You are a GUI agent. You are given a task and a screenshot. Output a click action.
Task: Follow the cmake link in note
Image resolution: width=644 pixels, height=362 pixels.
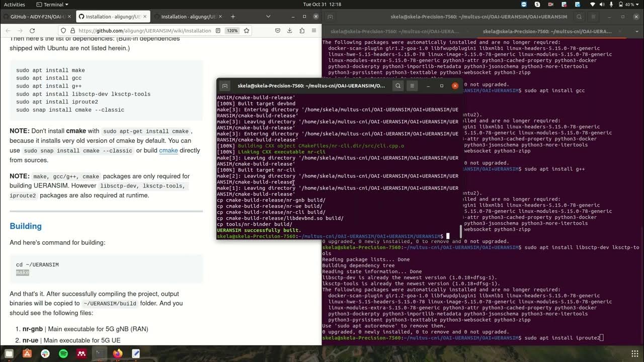pos(169,150)
